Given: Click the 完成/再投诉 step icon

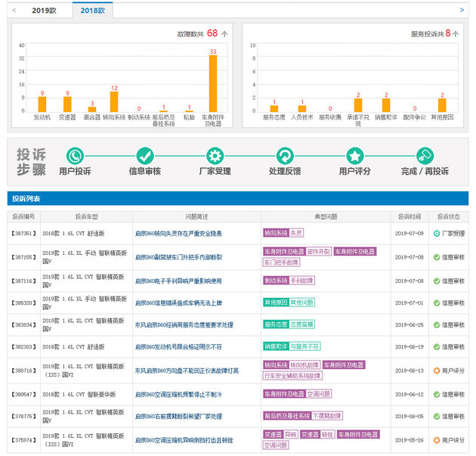Looking at the screenshot, I should [x=424, y=156].
